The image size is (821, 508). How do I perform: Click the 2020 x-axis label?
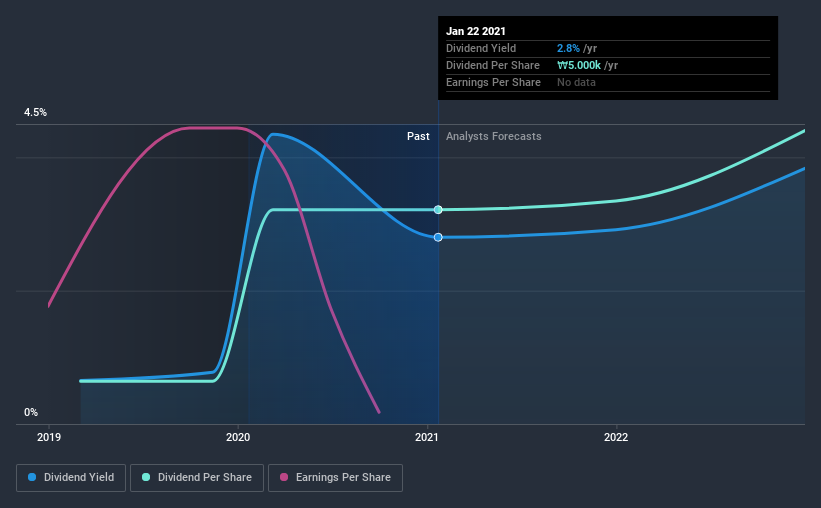pyautogui.click(x=238, y=437)
